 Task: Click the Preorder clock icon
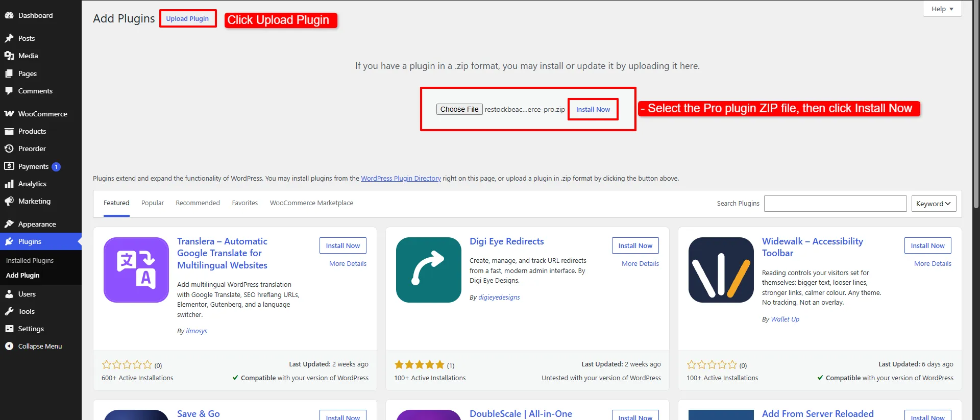(x=9, y=149)
